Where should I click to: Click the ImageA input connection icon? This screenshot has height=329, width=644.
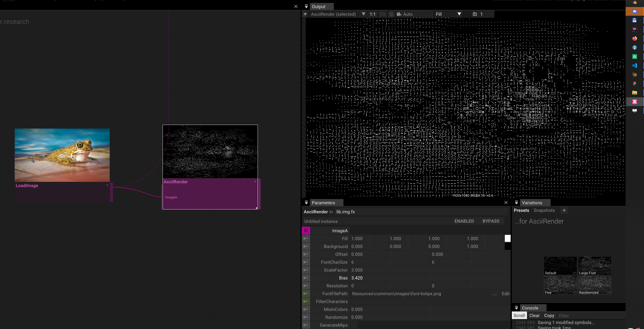click(306, 231)
